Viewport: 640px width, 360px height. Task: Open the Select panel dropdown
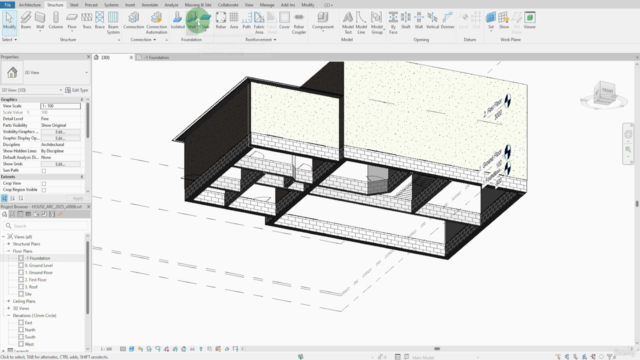pos(9,40)
